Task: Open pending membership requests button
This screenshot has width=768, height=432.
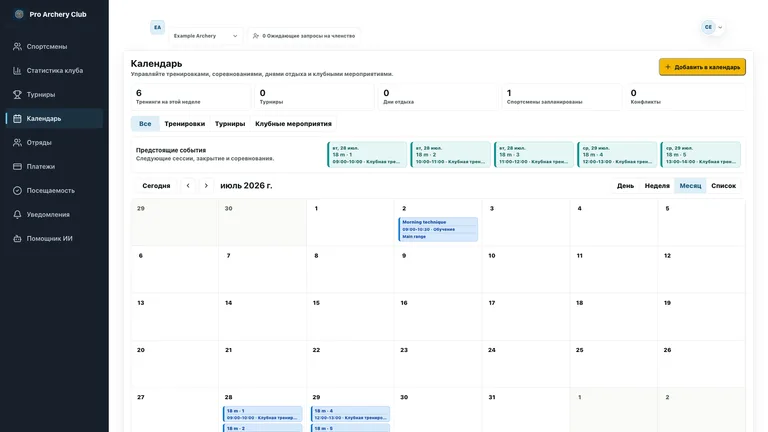Action: point(304,36)
